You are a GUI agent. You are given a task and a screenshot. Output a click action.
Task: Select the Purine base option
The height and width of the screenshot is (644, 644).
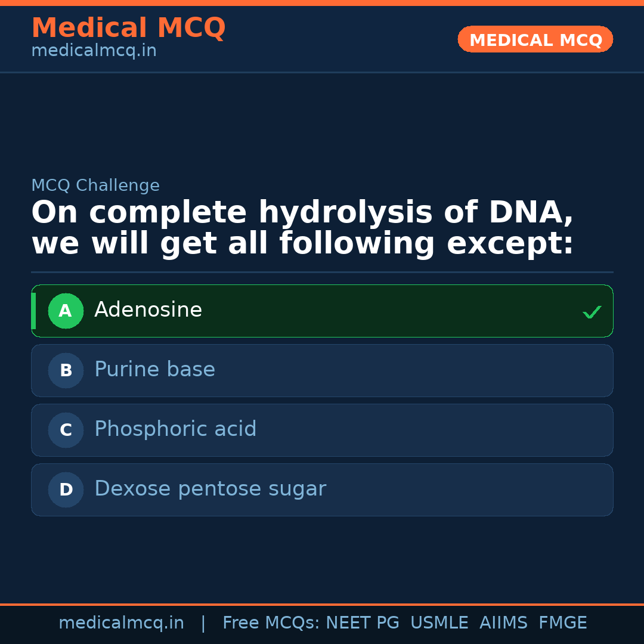pyautogui.click(x=322, y=370)
